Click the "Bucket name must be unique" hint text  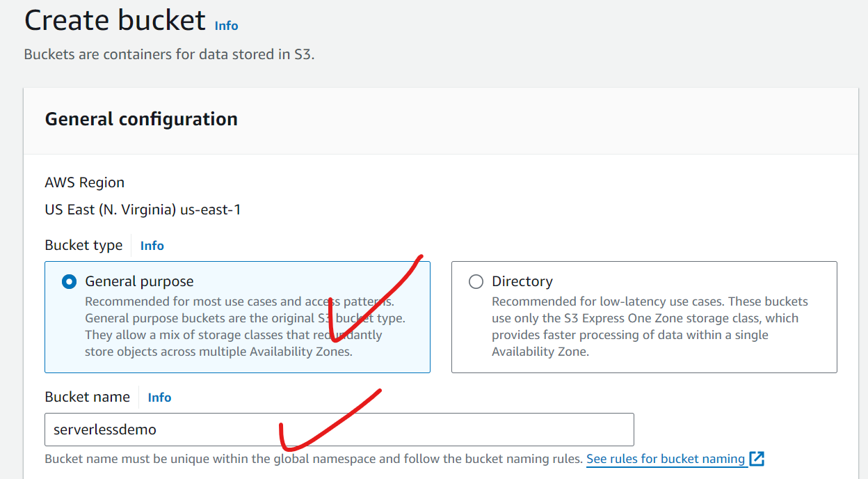pyautogui.click(x=313, y=459)
